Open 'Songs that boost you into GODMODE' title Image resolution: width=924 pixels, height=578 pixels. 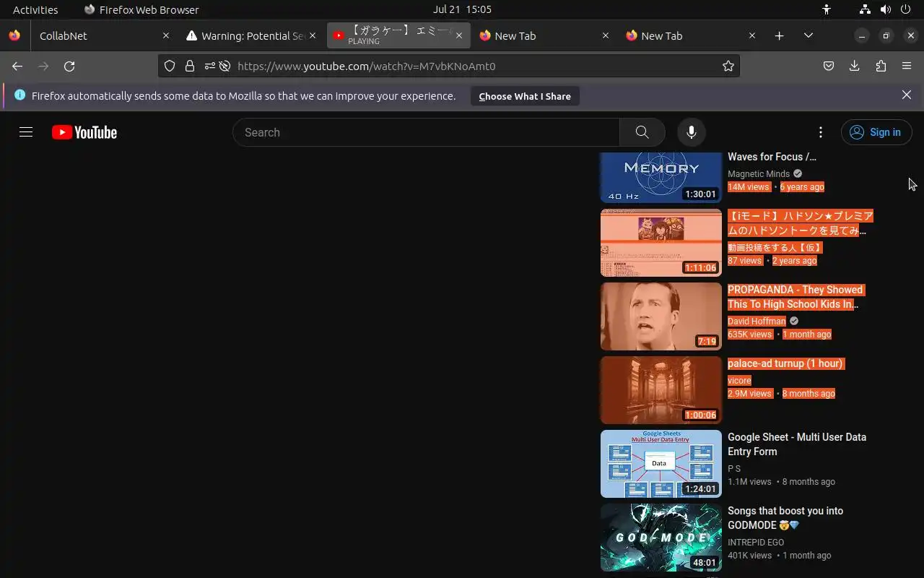[x=785, y=518]
